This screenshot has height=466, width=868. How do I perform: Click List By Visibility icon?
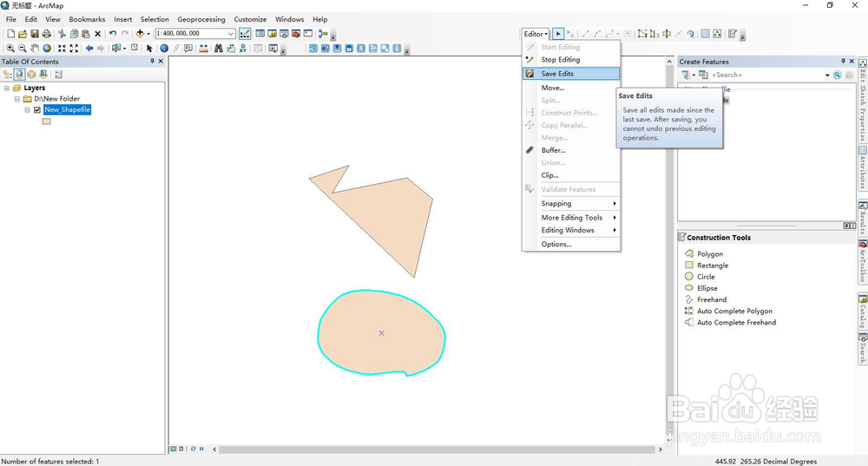(x=31, y=74)
